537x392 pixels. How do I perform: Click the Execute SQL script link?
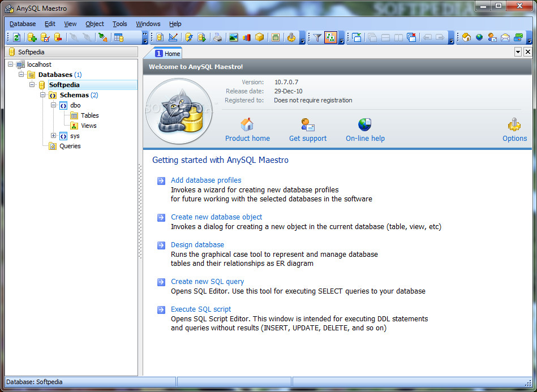point(201,309)
